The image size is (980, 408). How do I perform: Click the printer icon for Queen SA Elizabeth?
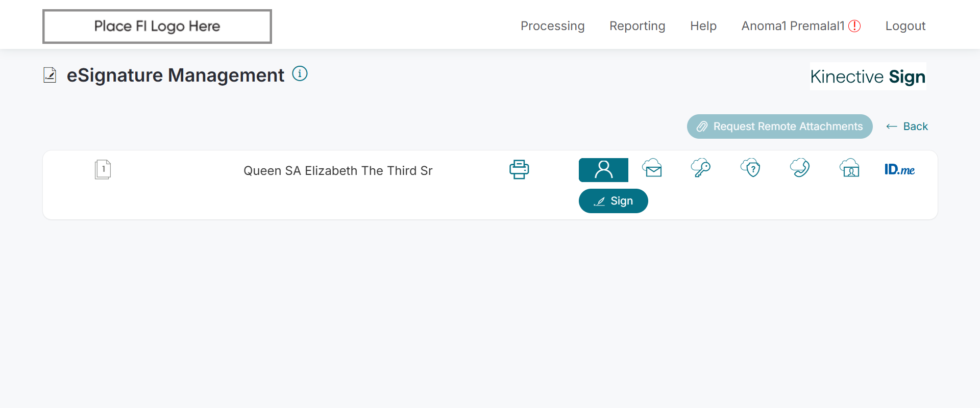pyautogui.click(x=519, y=169)
